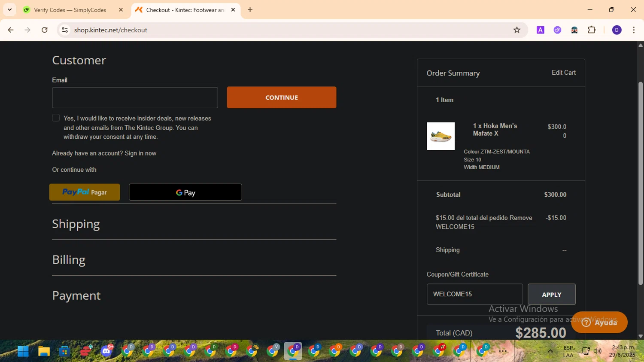Expand the Billing section heading
Screen dimensions: 644x362
coord(69,260)
